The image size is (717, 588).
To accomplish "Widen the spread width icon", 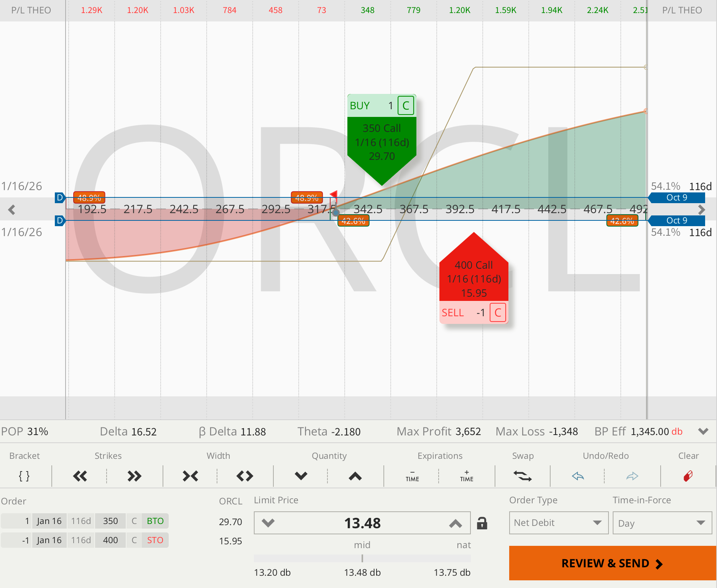I will (245, 476).
